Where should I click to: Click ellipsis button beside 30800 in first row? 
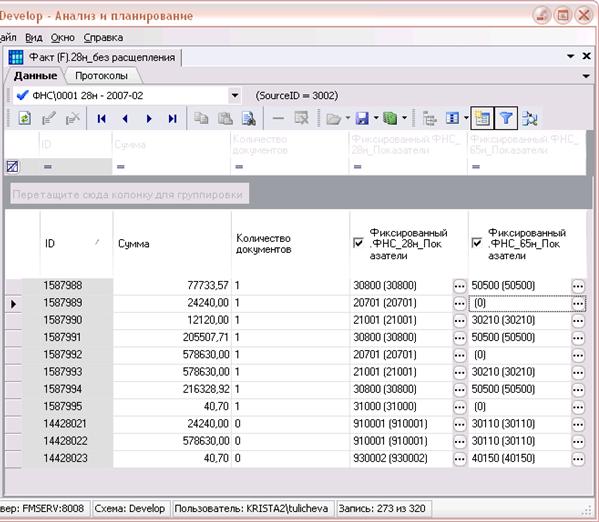[x=460, y=286]
